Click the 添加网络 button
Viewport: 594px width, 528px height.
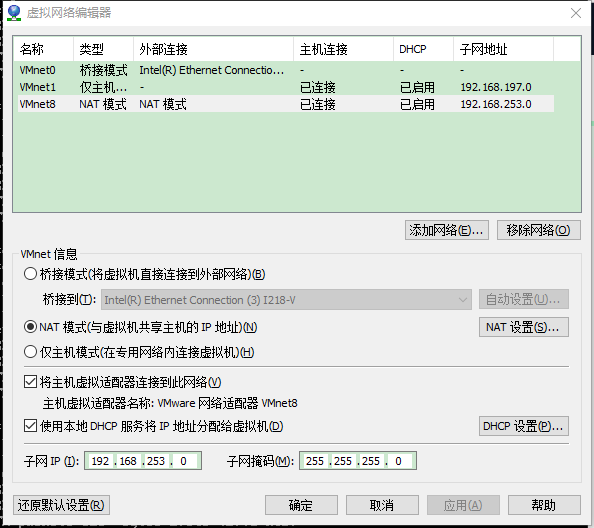(x=447, y=230)
